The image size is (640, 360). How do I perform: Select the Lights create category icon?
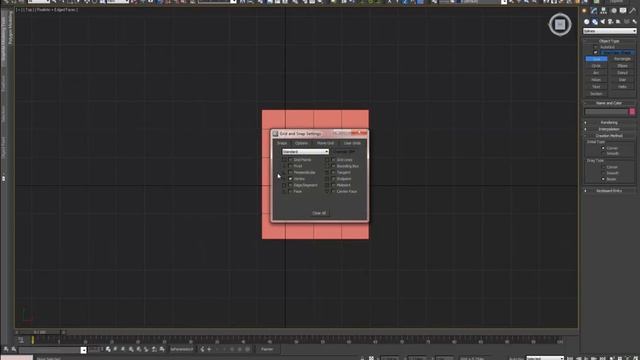[602, 22]
